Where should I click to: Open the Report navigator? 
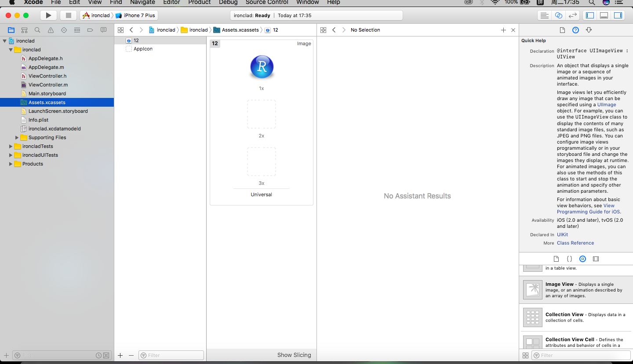[103, 30]
